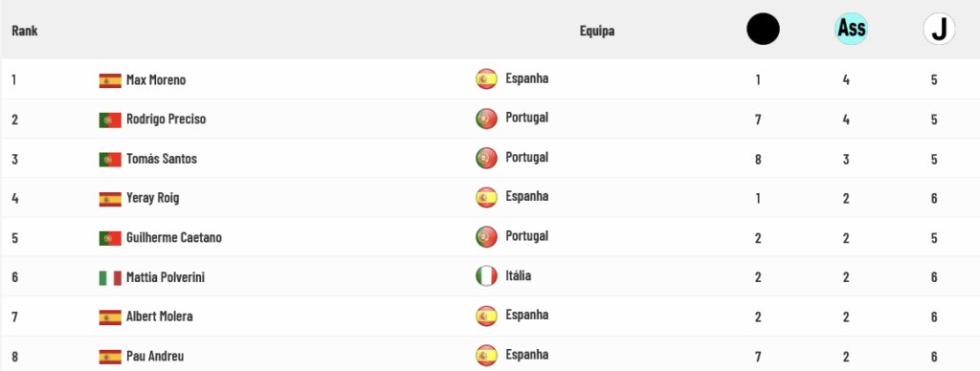The width and height of the screenshot is (980, 371).
Task: Open Mattia Polverini profile
Action: (165, 277)
